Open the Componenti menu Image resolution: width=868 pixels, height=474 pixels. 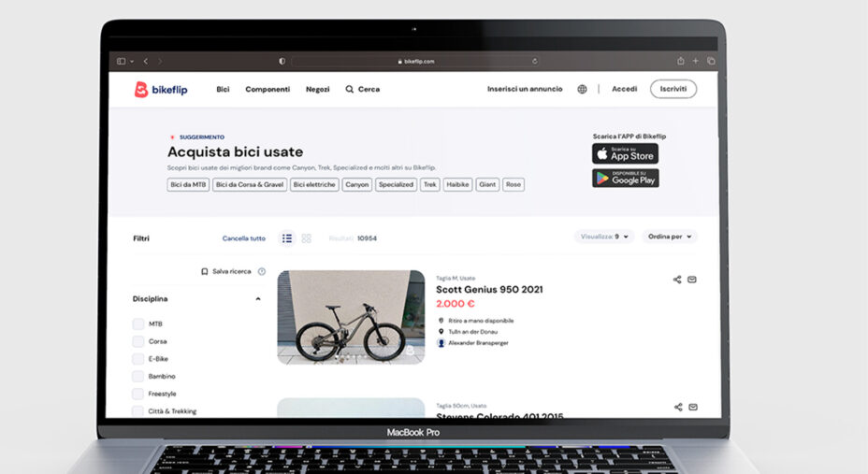[x=268, y=89]
